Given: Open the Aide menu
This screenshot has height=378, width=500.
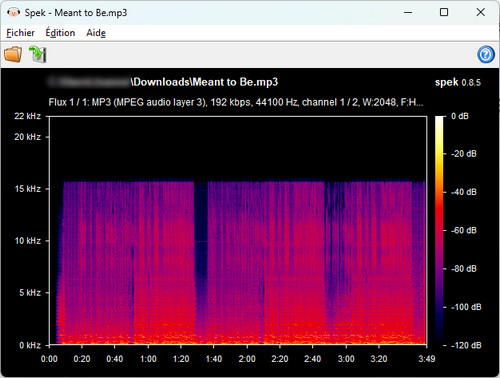Looking at the screenshot, I should click(x=96, y=33).
